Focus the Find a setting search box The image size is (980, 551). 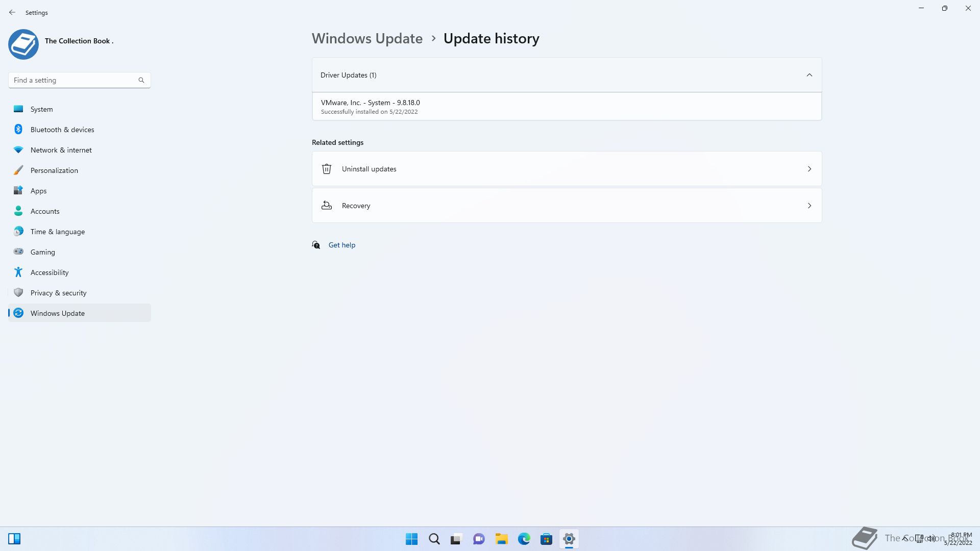tap(79, 80)
